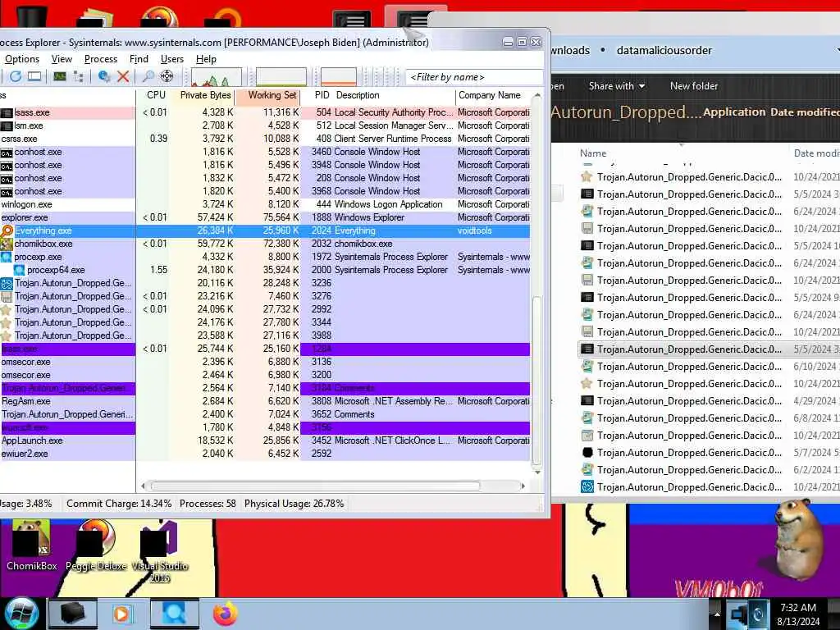Open the Peggle Deluxe desktop shortcut
This screenshot has height=630, width=840.
tap(97, 545)
